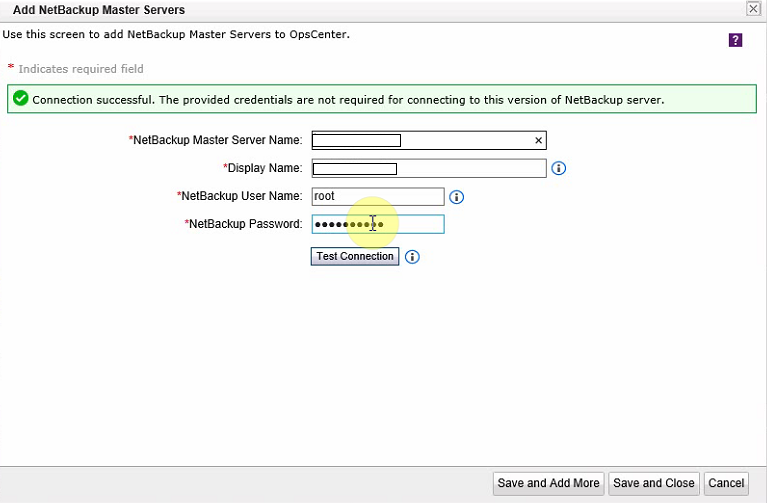Click the Connection successful message banner
This screenshot has height=503, width=767.
pos(348,100)
